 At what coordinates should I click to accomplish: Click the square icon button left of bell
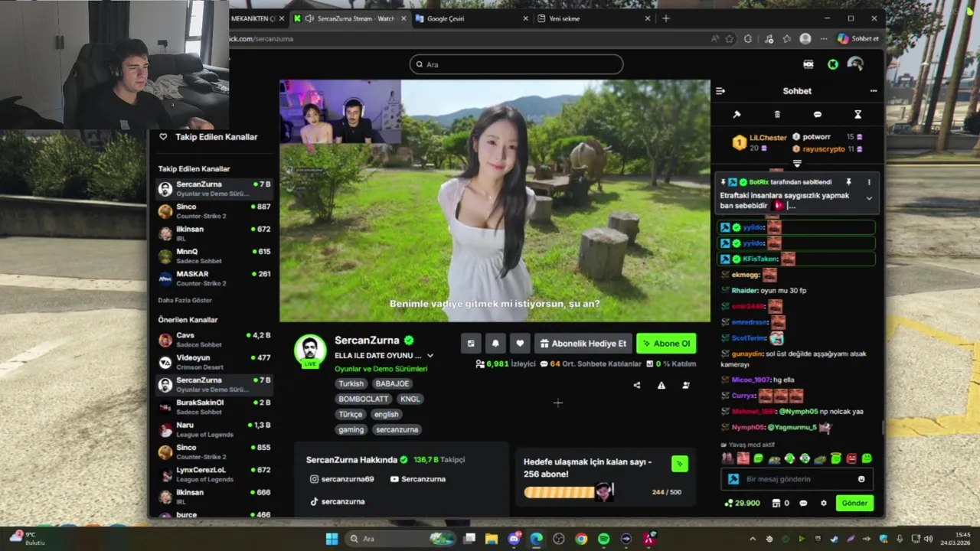click(x=471, y=344)
